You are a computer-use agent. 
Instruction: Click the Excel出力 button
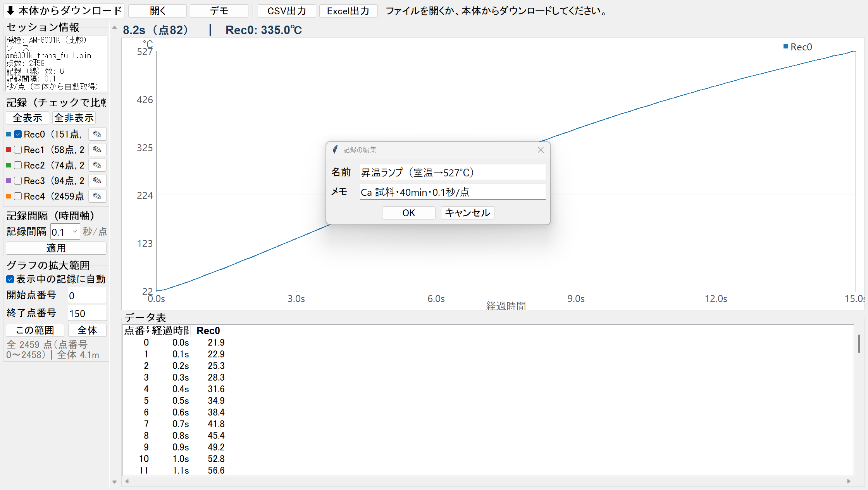tap(348, 11)
